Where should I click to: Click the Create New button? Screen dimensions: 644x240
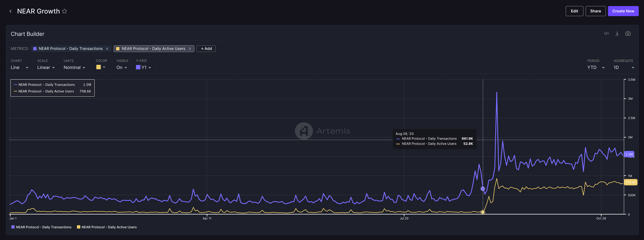[x=623, y=11]
